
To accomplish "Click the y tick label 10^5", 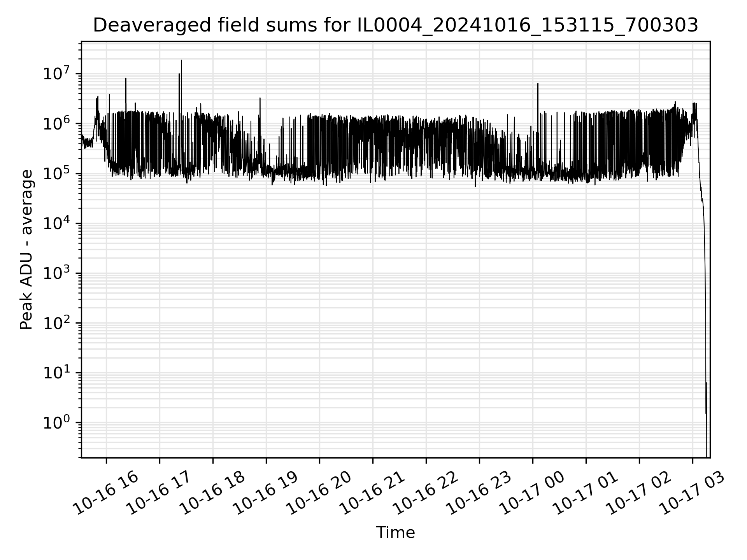I will 56,172.
